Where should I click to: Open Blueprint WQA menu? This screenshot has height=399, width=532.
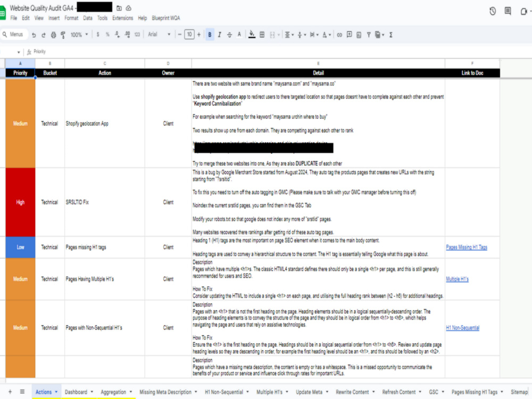[x=166, y=18]
